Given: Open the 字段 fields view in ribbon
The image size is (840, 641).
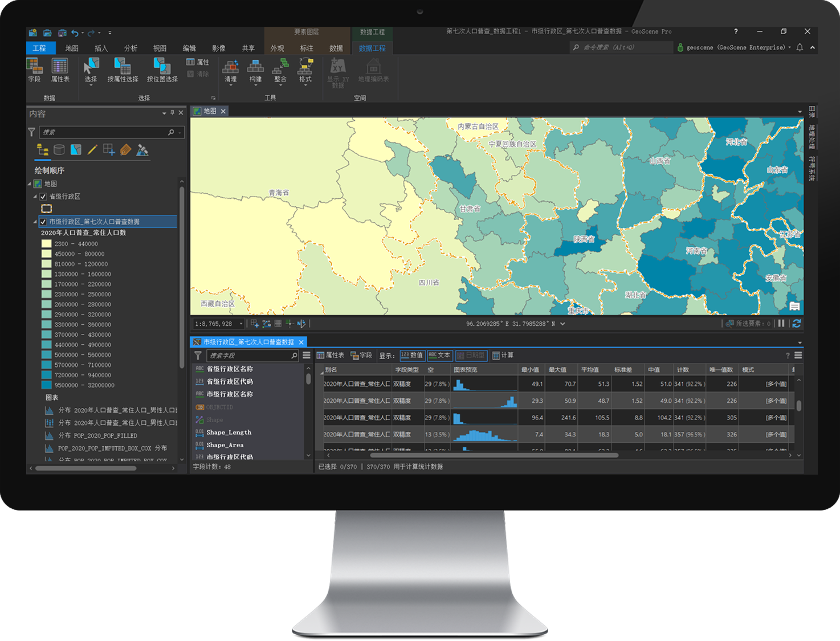Looking at the screenshot, I should (35, 70).
